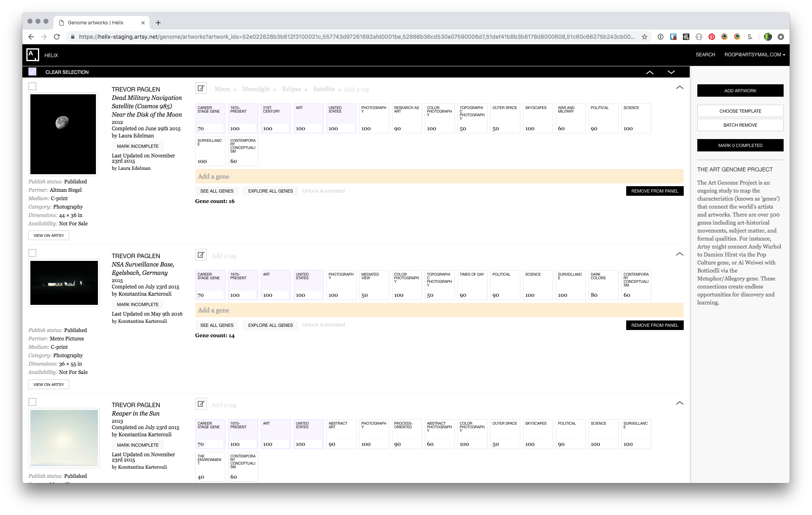Remove the Moonlight tag
Viewport: 812px width, 515px height.
[x=275, y=89]
